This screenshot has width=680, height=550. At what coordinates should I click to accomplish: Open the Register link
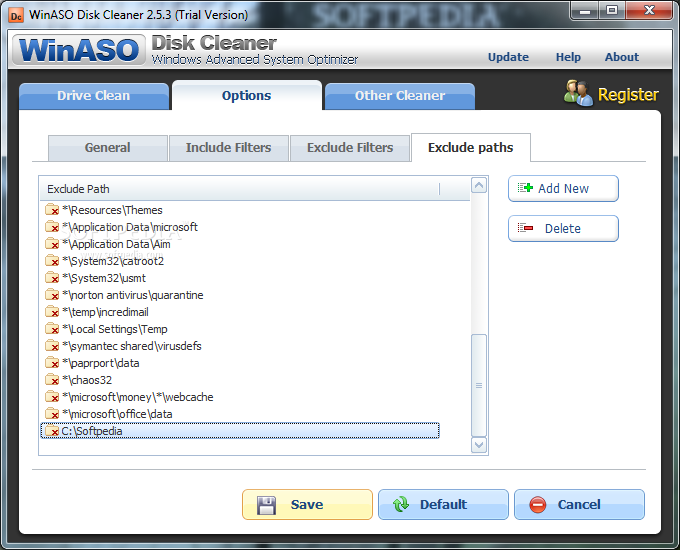coord(628,95)
